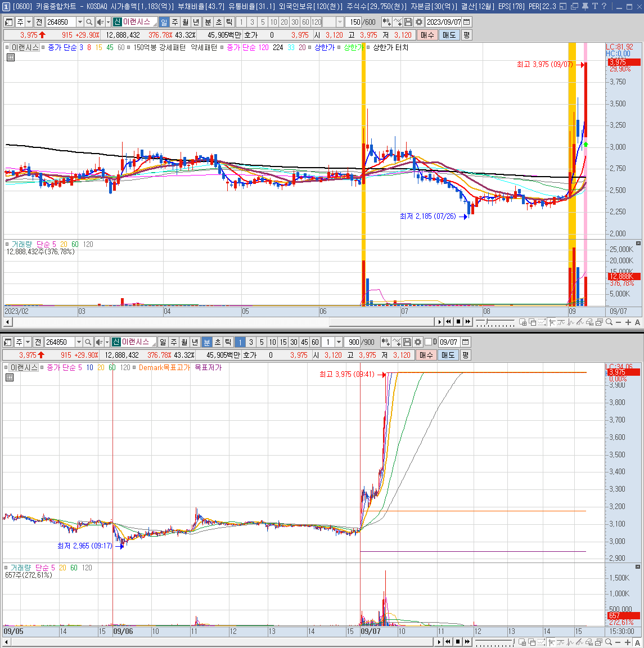Toggle 종가 단순 120 224 marker in upper legend
The image size is (644, 648).
pyautogui.click(x=222, y=47)
